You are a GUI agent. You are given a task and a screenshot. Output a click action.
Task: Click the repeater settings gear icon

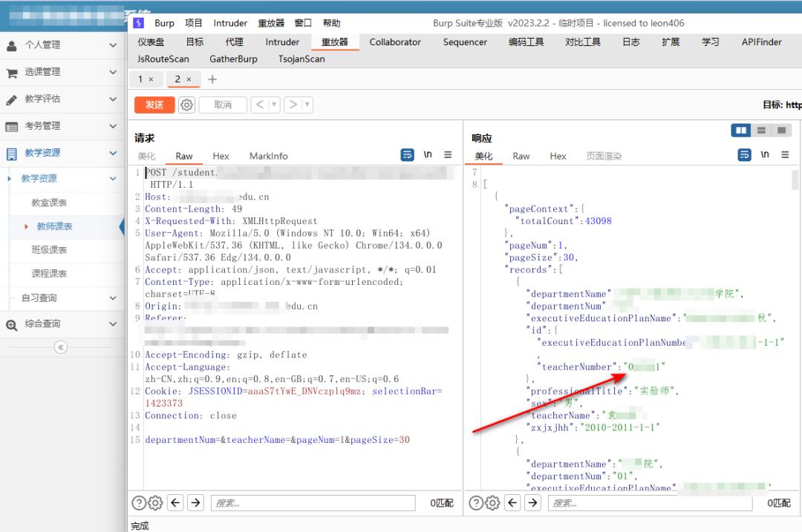click(187, 105)
